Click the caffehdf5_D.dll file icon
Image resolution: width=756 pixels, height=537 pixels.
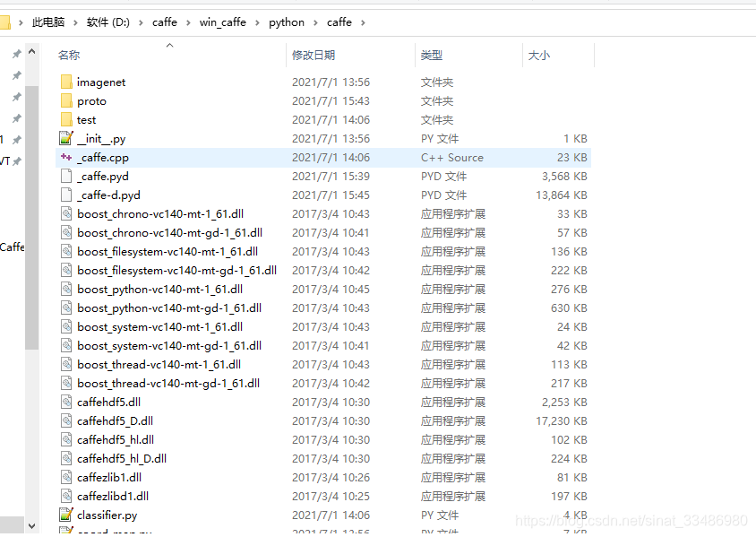[x=66, y=420]
